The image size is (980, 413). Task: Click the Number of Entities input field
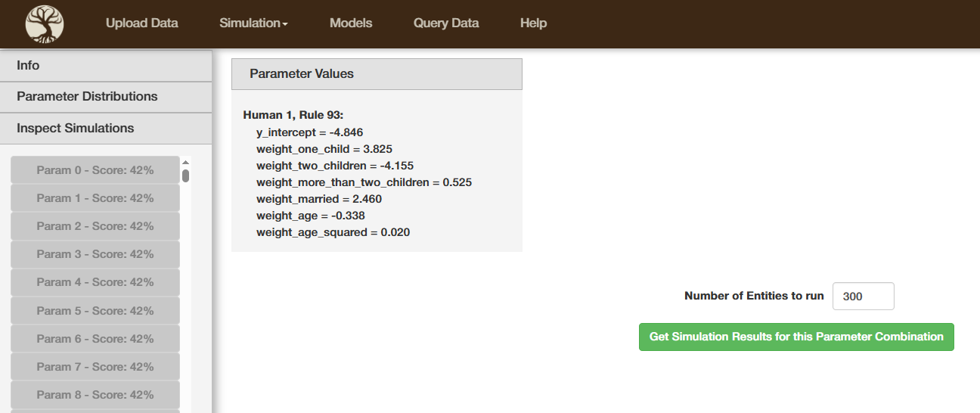coord(863,297)
